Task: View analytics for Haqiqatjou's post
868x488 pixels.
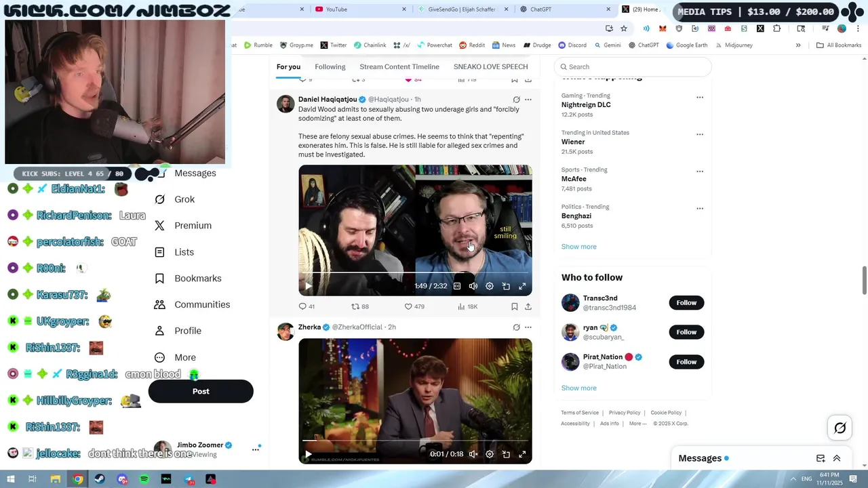Action: pyautogui.click(x=467, y=306)
